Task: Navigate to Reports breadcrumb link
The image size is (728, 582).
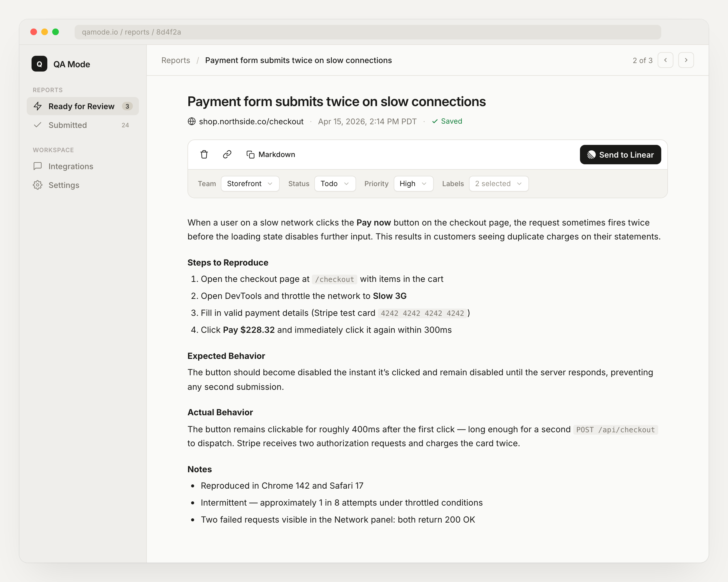Action: click(176, 60)
